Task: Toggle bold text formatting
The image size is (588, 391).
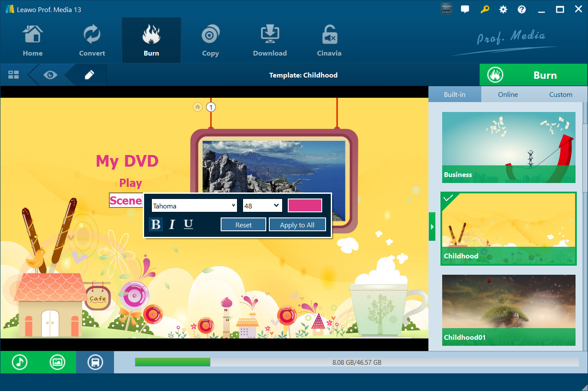Action: click(x=155, y=224)
